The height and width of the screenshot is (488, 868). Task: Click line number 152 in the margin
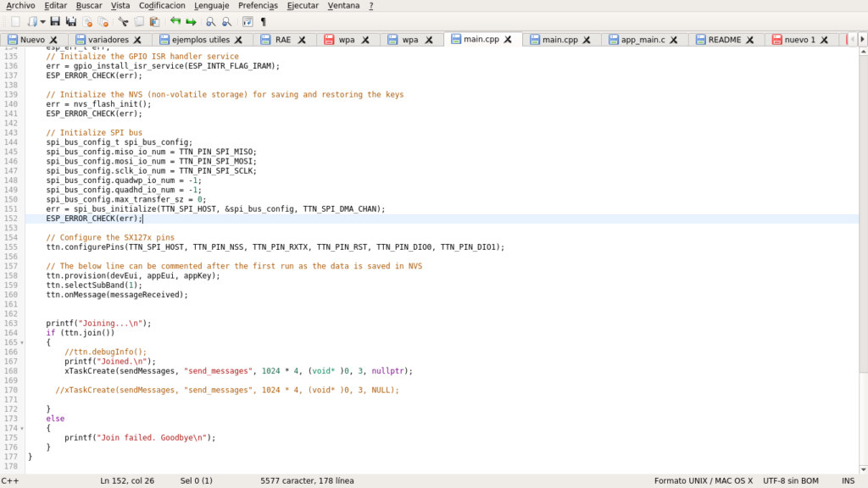click(10, 219)
